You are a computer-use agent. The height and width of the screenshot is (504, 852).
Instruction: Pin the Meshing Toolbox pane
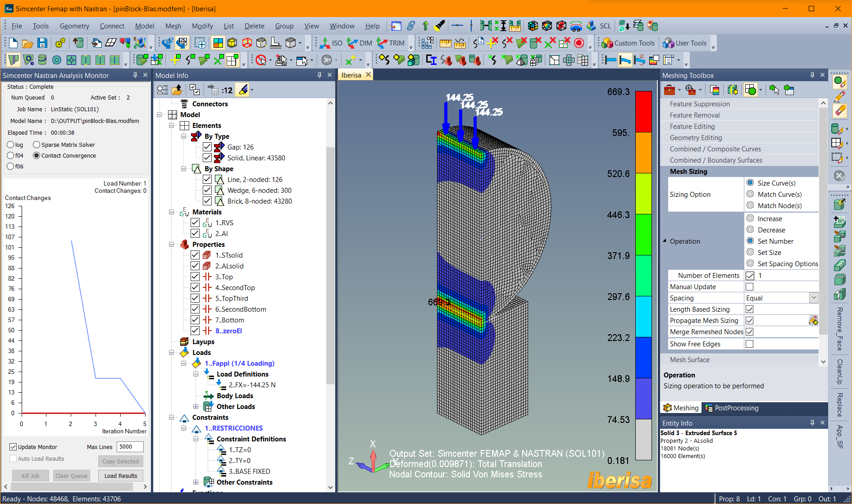point(812,75)
